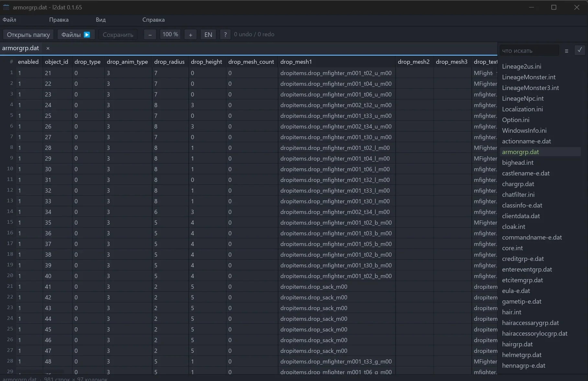588x381 pixels.
Task: Select armorgrp.dat in the file list
Action: pyautogui.click(x=540, y=152)
